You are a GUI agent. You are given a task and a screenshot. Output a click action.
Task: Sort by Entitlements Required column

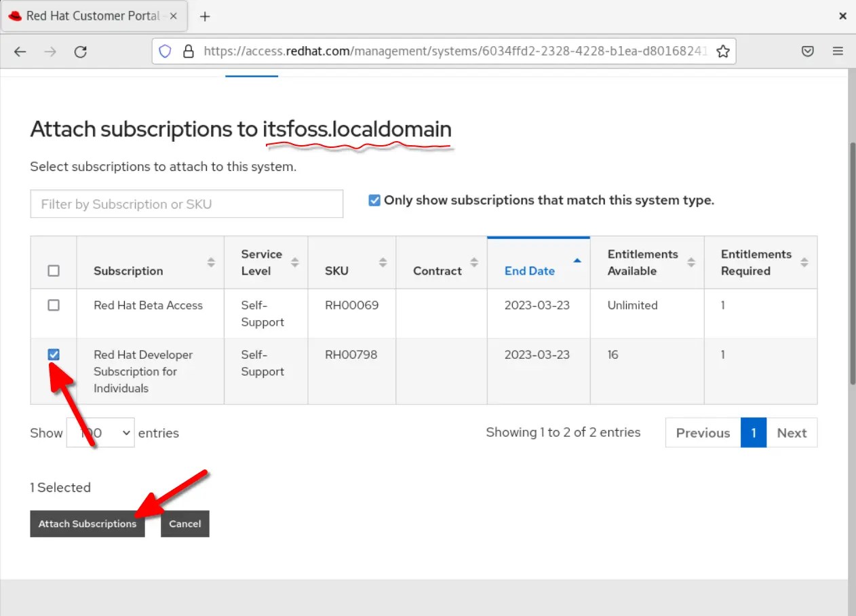tap(761, 263)
